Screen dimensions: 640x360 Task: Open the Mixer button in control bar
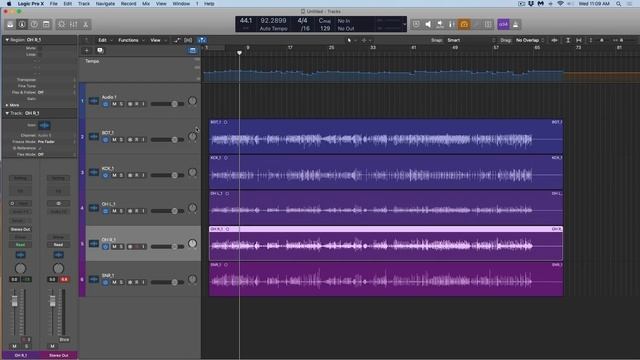pos(73,24)
